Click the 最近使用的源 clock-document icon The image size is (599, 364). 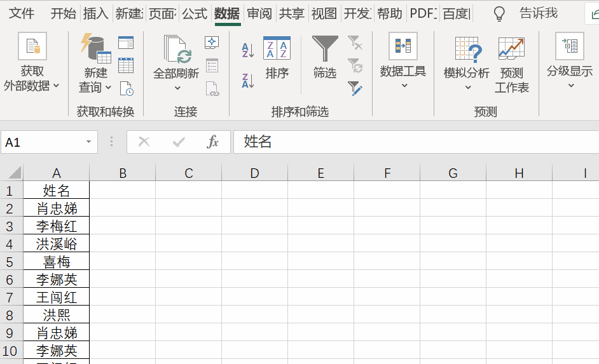pyautogui.click(x=127, y=88)
